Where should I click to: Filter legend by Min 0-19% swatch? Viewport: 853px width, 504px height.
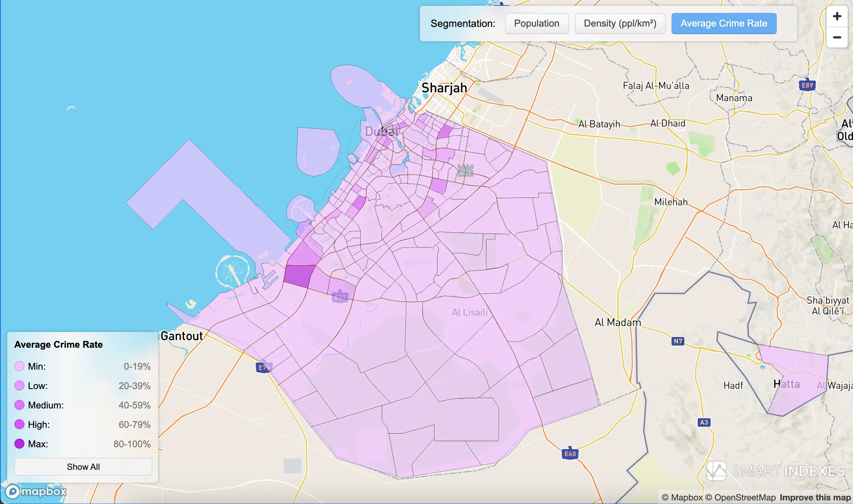point(19,366)
